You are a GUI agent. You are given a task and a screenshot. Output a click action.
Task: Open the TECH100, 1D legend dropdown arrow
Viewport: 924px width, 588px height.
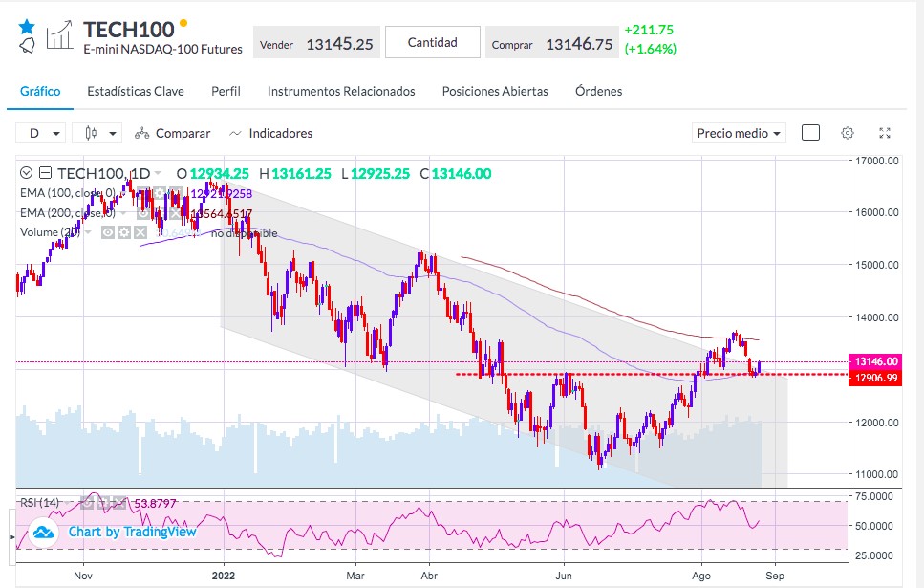pyautogui.click(x=158, y=173)
